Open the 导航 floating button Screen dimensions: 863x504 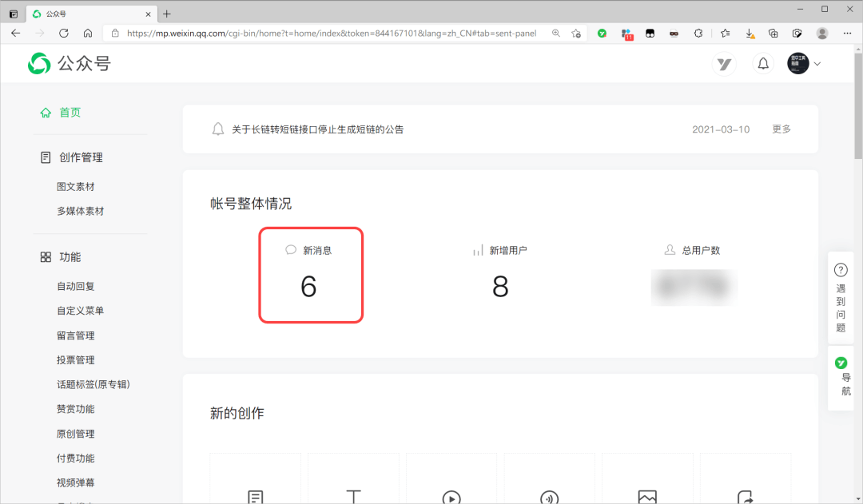841,378
